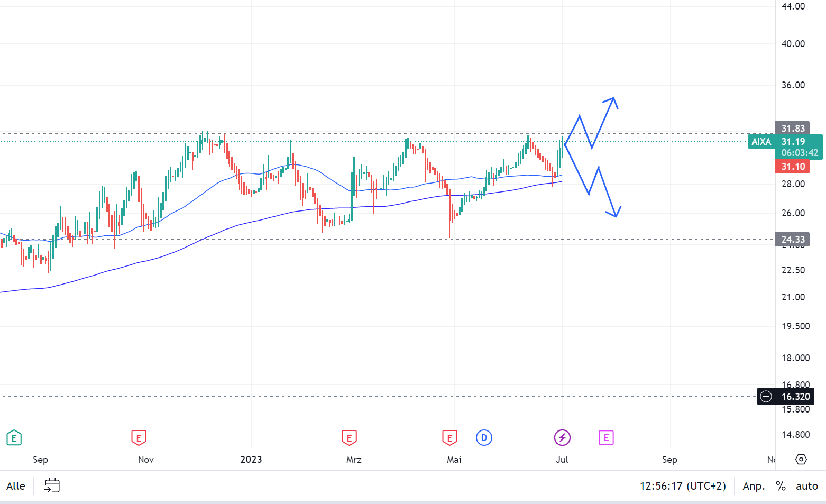Click the blue dividend D marker
This screenshot has height=504, width=826.
(x=484, y=438)
